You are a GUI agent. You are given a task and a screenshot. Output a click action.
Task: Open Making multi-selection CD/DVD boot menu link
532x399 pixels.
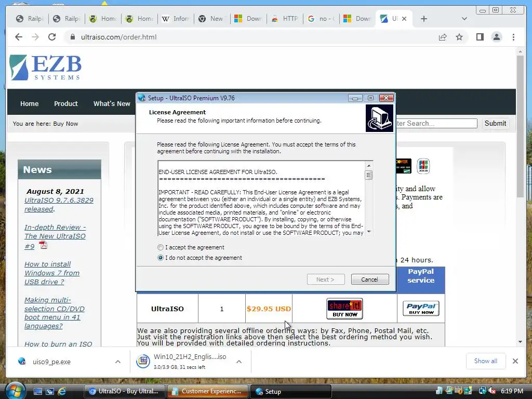tap(54, 313)
